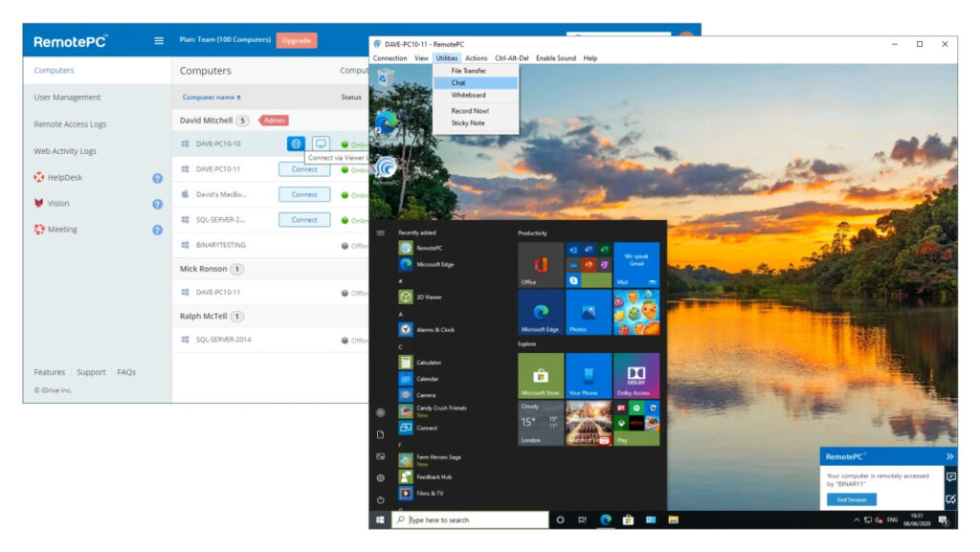Select Chat from the Utilities menu
This screenshot has height=552, width=980.
tap(459, 83)
